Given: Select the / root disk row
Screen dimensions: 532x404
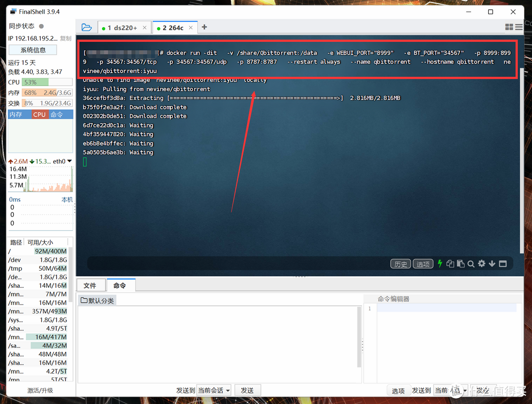Looking at the screenshot, I should tap(38, 251).
